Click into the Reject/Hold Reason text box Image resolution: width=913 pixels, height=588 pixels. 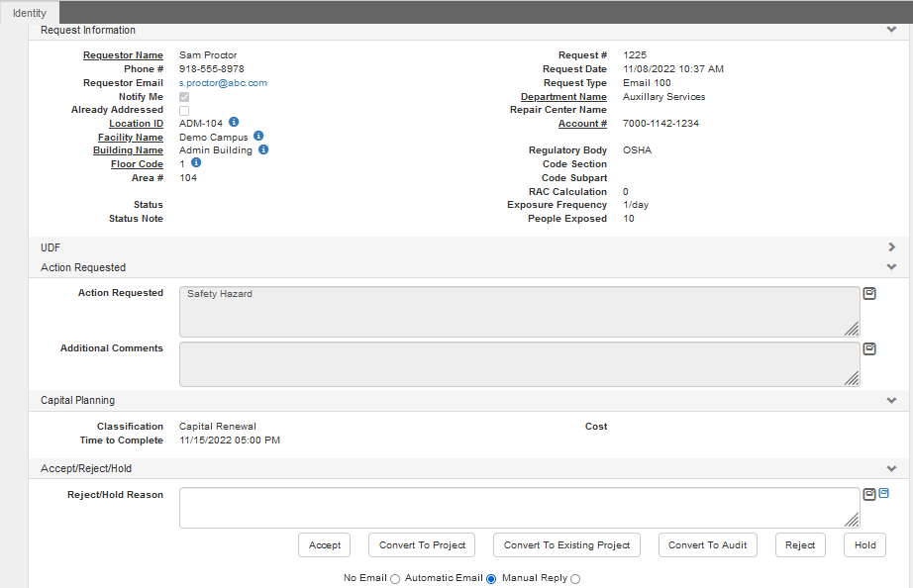pos(519,508)
